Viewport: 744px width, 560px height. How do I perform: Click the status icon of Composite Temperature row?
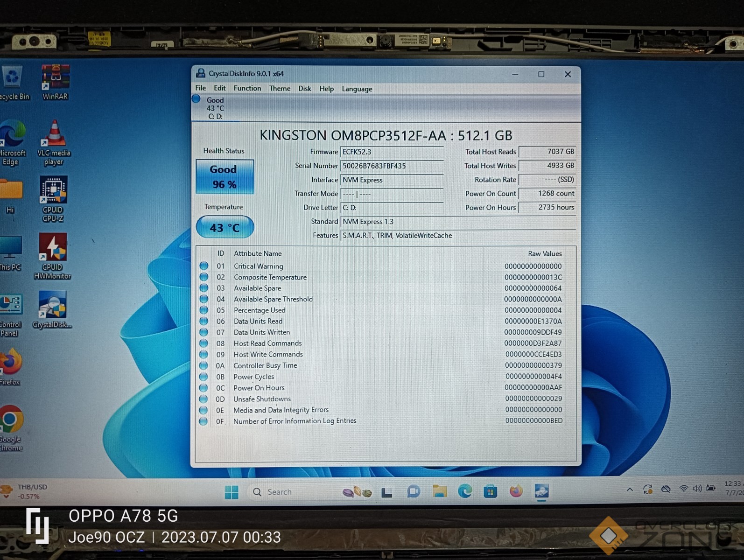tap(204, 277)
